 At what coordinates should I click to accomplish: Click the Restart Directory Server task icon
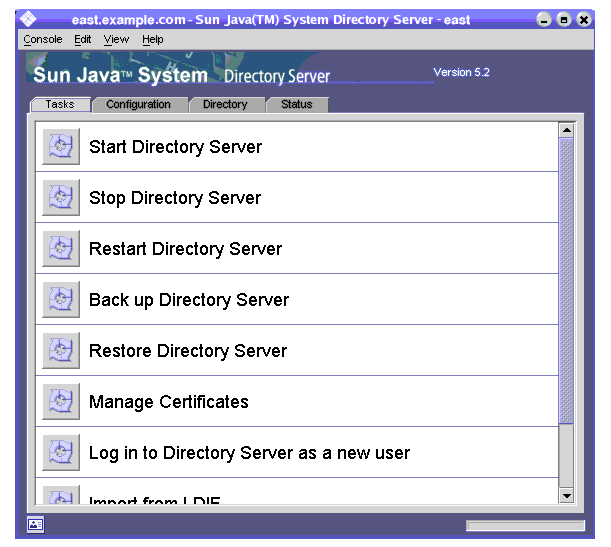coord(61,249)
